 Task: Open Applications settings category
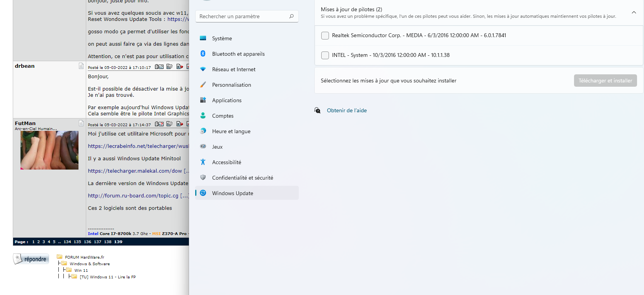(227, 100)
